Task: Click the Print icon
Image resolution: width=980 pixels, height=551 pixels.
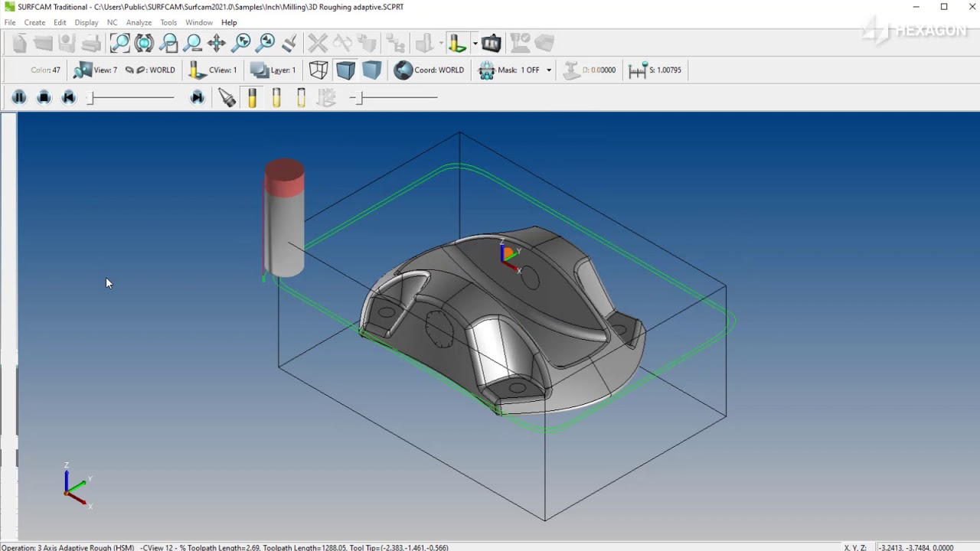Action: 90,44
